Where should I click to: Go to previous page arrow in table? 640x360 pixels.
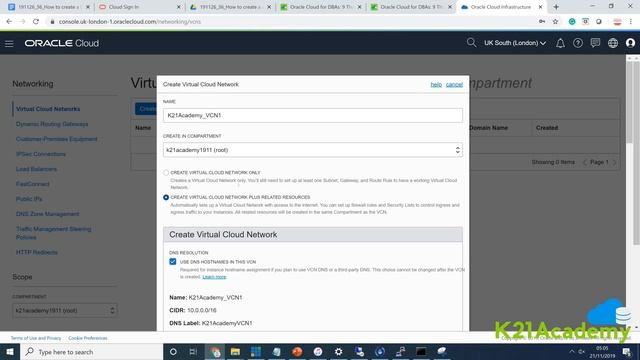click(x=585, y=162)
